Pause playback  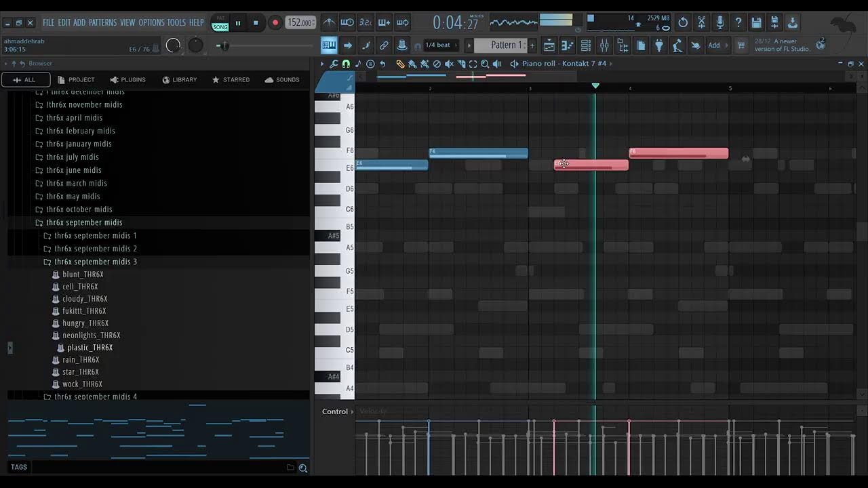coord(238,23)
